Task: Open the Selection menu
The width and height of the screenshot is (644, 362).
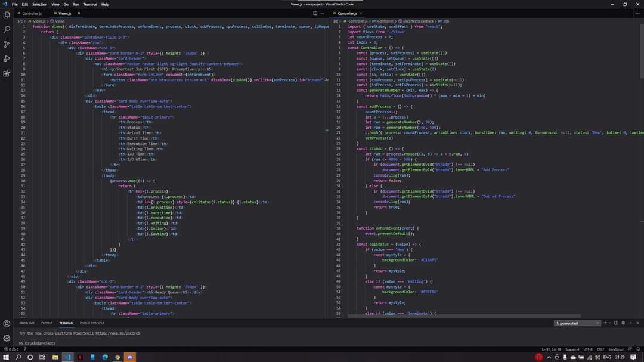Action: tap(39, 4)
